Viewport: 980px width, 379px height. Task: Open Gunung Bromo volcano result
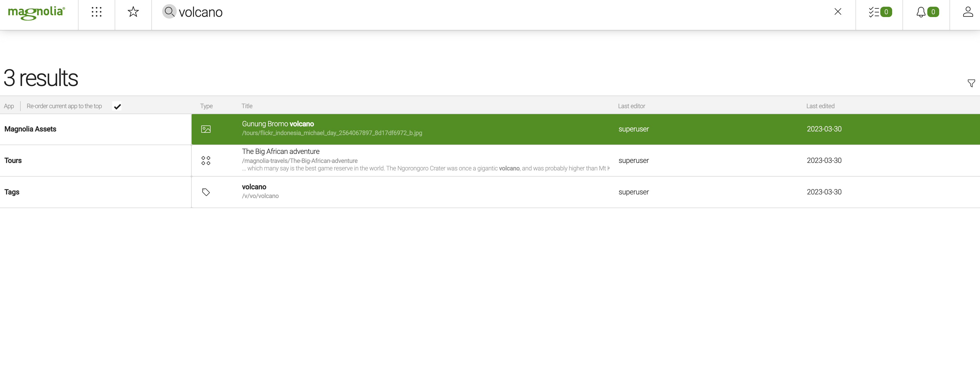tap(586, 129)
